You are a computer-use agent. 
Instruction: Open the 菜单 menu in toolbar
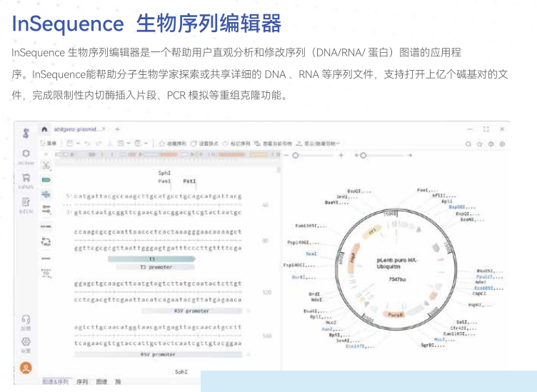click(x=49, y=144)
